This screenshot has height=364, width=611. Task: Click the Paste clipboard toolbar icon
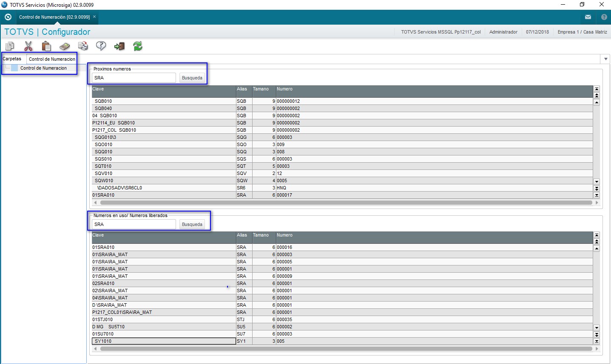pos(46,46)
